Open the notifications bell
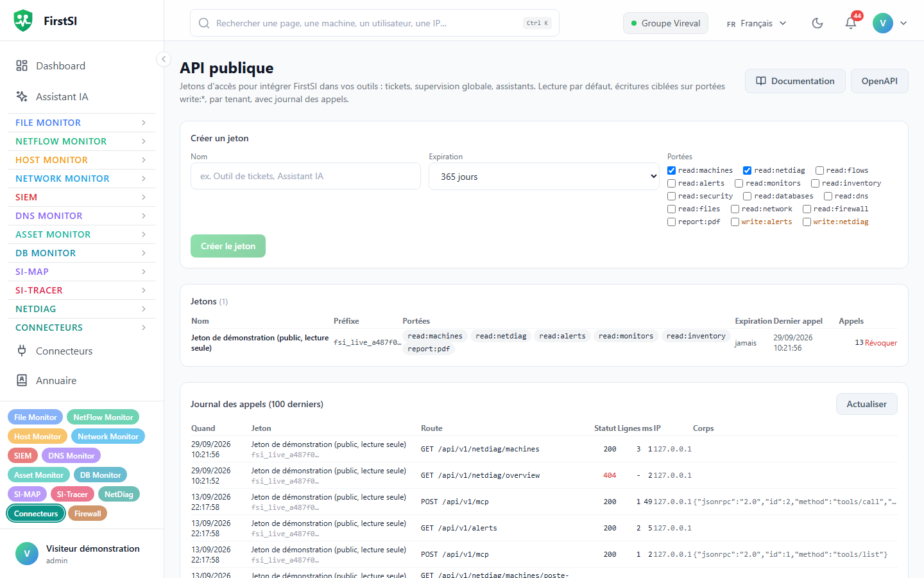Viewport: 924px width, 578px height. click(851, 23)
